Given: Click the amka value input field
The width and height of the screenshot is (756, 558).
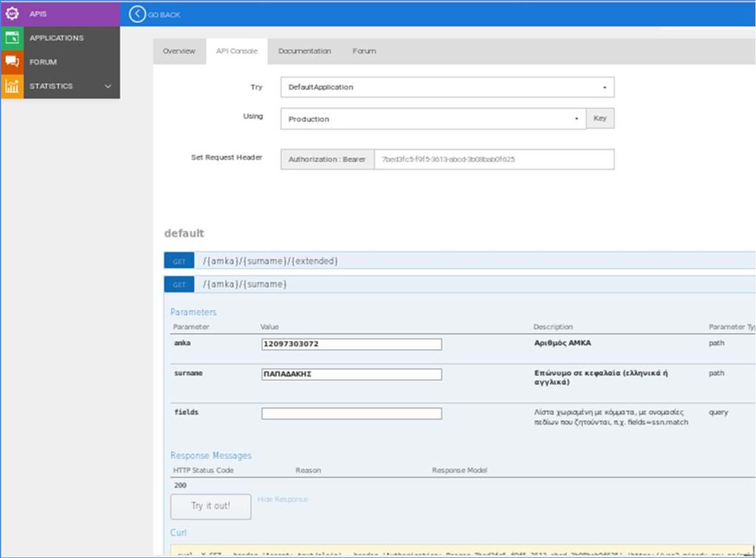Looking at the screenshot, I should click(351, 344).
